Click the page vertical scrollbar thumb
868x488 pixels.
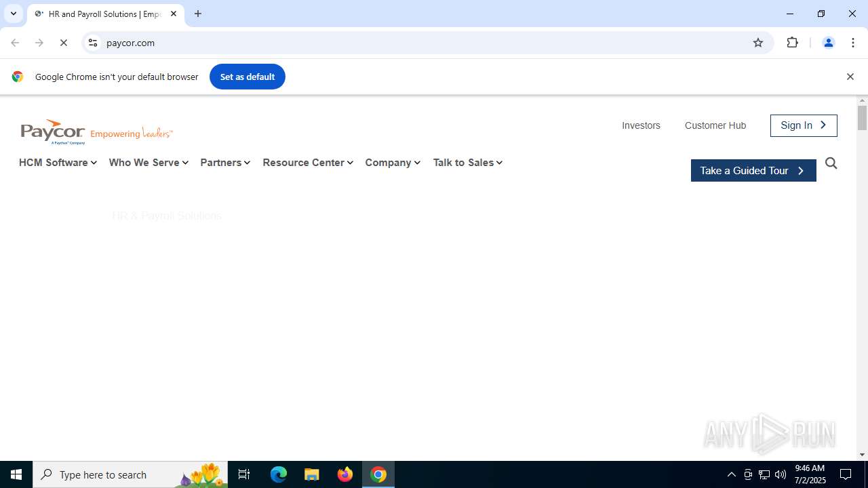pos(862,118)
